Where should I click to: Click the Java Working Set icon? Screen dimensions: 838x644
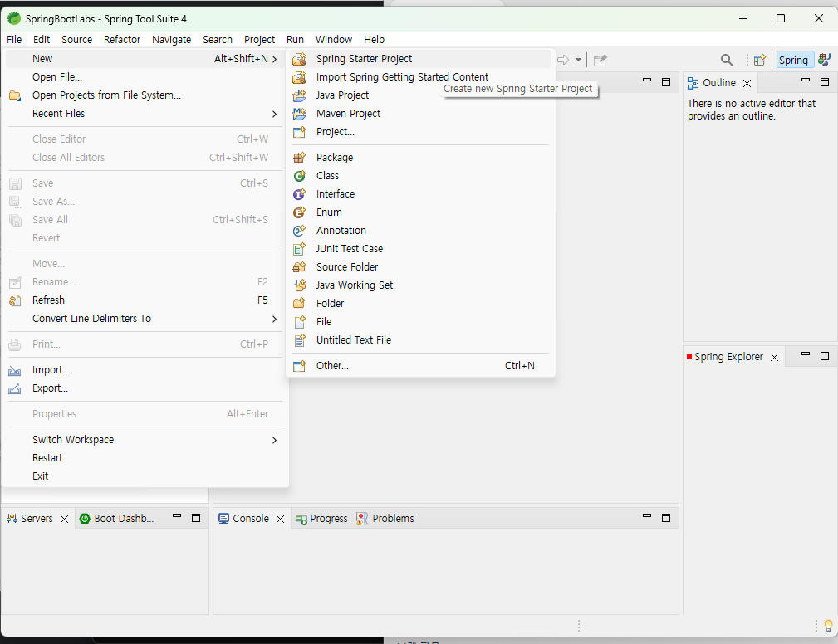[299, 285]
